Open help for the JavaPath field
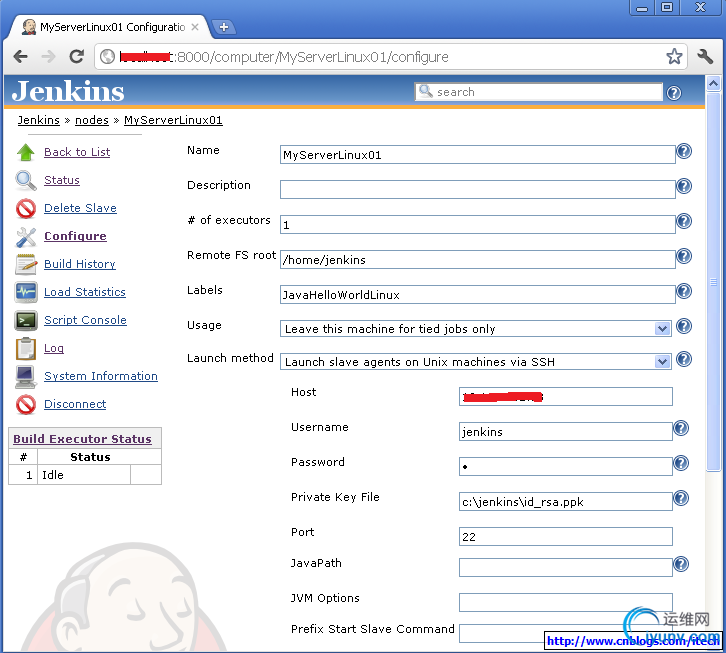This screenshot has width=726, height=653. [681, 564]
